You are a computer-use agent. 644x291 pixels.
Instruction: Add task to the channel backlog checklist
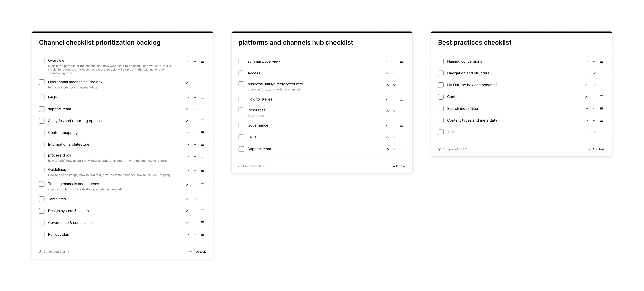click(197, 252)
